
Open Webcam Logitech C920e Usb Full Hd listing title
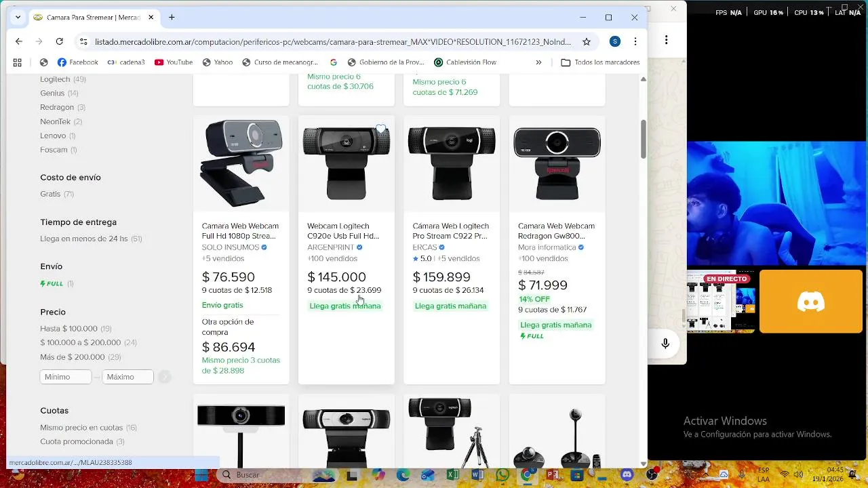(x=343, y=231)
